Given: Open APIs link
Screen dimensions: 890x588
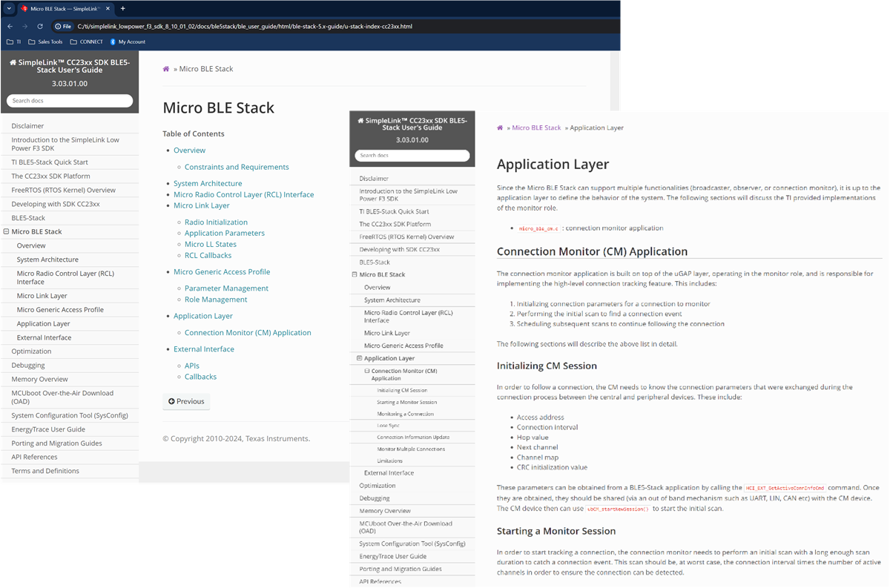Looking at the screenshot, I should 192,366.
